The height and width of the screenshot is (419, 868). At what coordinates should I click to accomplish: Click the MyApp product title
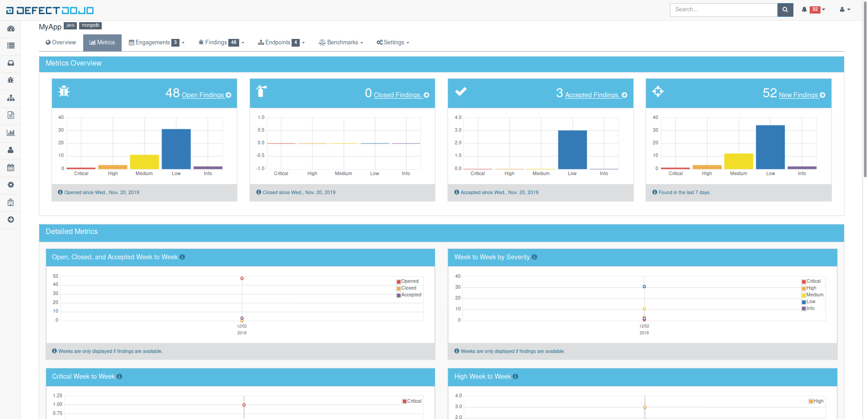(x=50, y=27)
